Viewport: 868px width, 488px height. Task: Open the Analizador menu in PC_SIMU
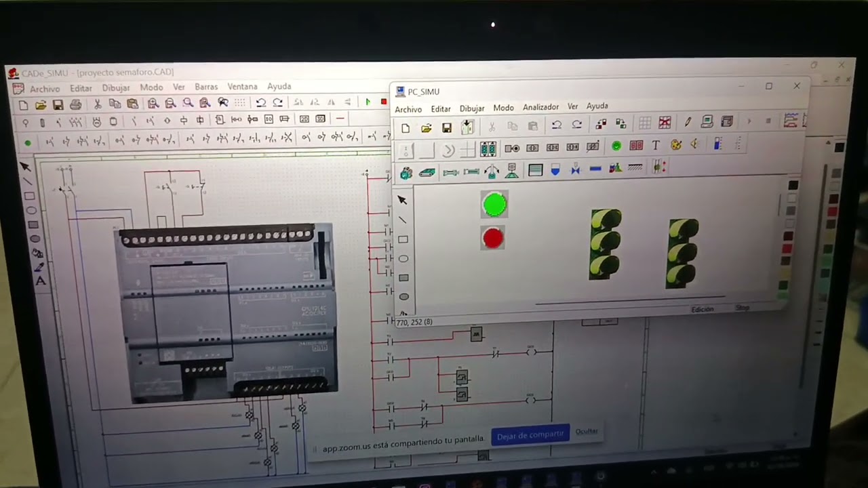coord(540,107)
